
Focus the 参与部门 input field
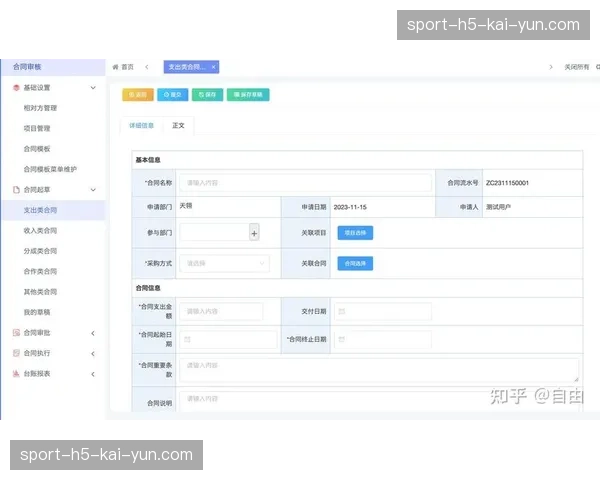pyautogui.click(x=215, y=233)
